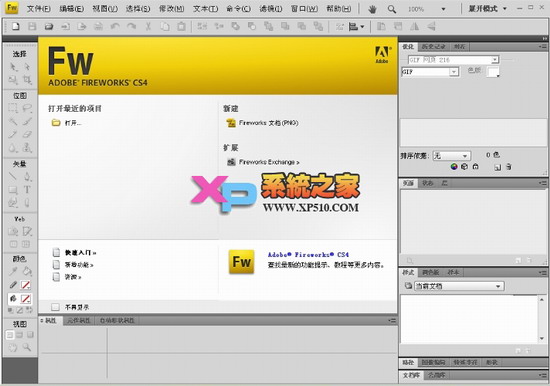Hide slices and hotspots button
The width and height of the screenshot is (550, 386).
click(13, 244)
